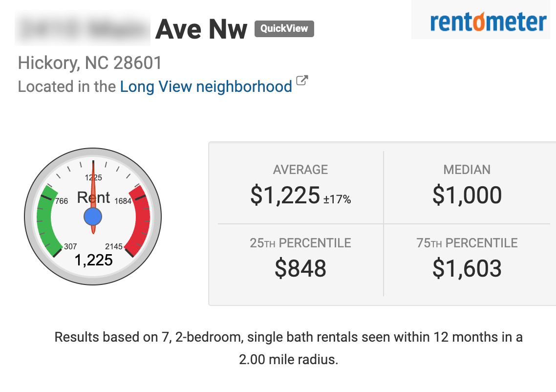Click the Rentometer logo
Screen dimensions: 556x392
point(488,22)
